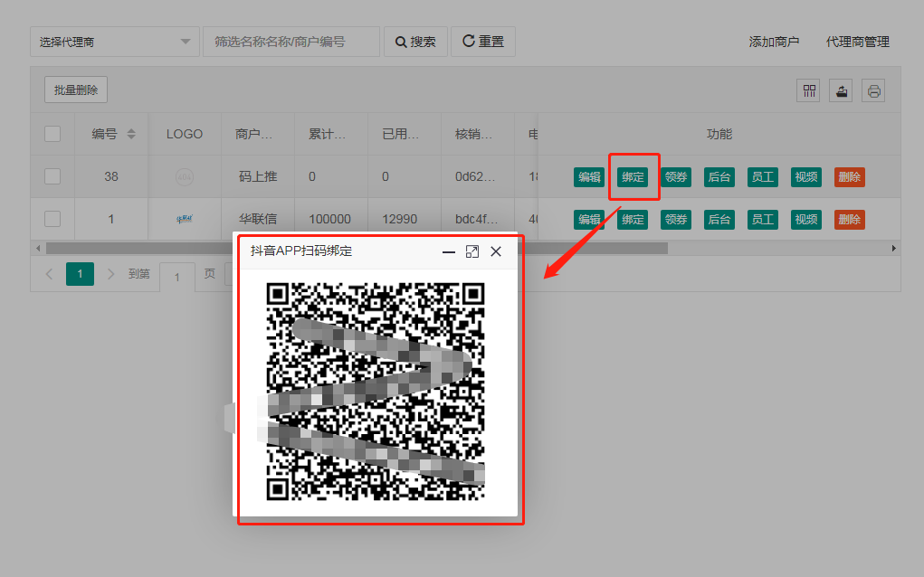Screen dimensions: 924x577
Task: Focus the 筛选名称/商户编号 filter field
Action: [x=291, y=42]
